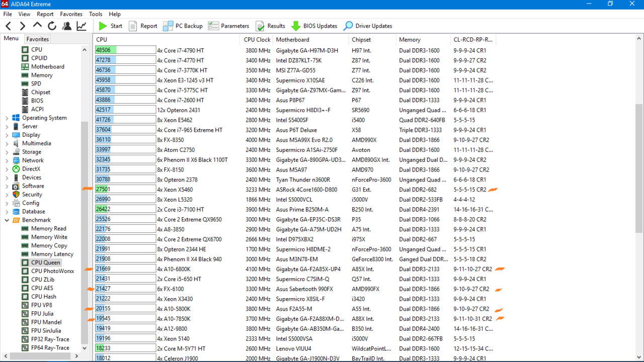Expand the DirectX tree node

coord(7,169)
